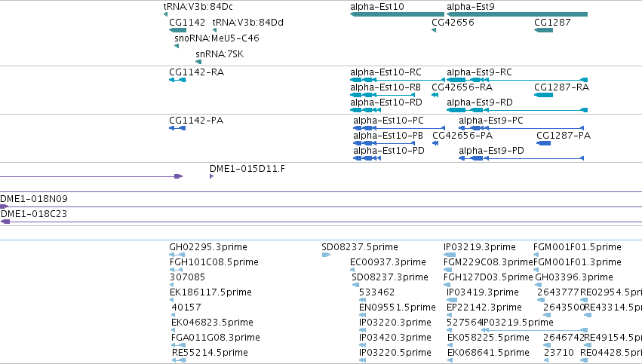Open the FGM229C08.3prime EST label
Image resolution: width=642 pixels, height=364 pixels.
tap(488, 262)
